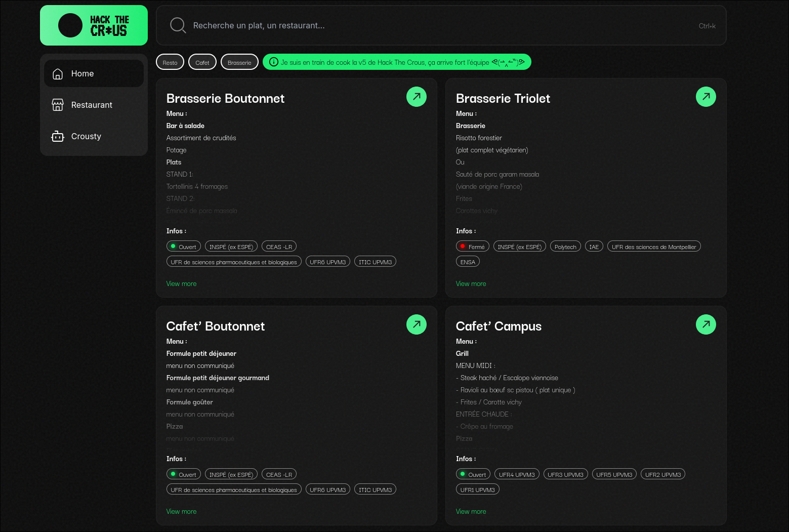
Task: Expand Cafet' Campus menu with View more
Action: pos(471,511)
